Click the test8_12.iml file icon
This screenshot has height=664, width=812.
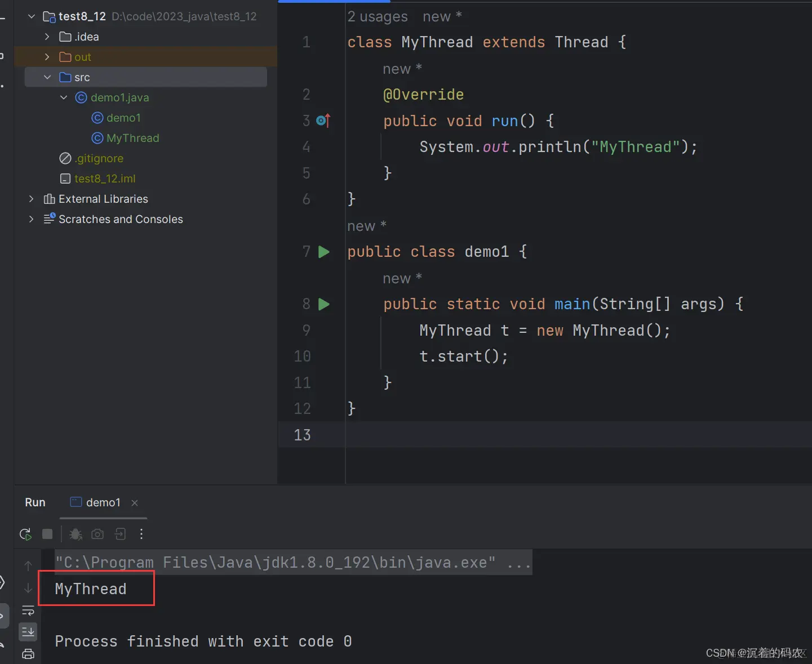point(65,179)
